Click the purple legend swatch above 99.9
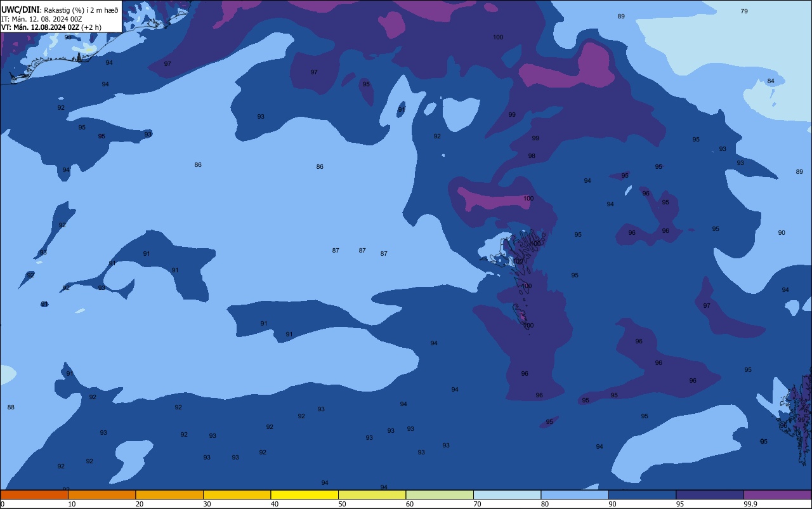This screenshot has height=509, width=812. tap(778, 494)
